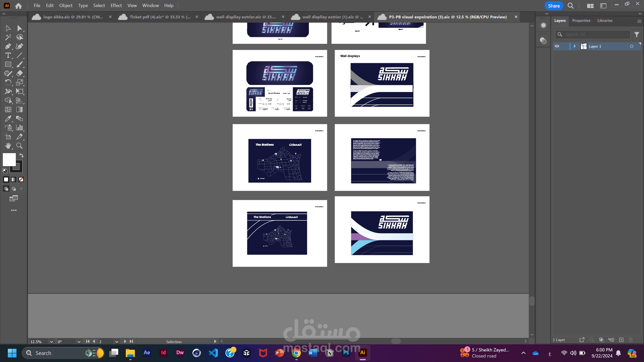Select the Eraser tool
The width and height of the screenshot is (644, 362).
pos(19,73)
